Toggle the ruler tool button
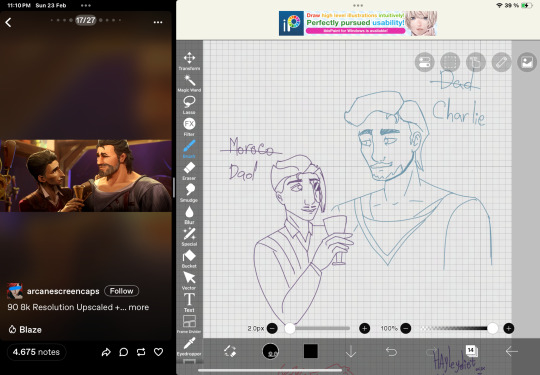 coord(501,62)
